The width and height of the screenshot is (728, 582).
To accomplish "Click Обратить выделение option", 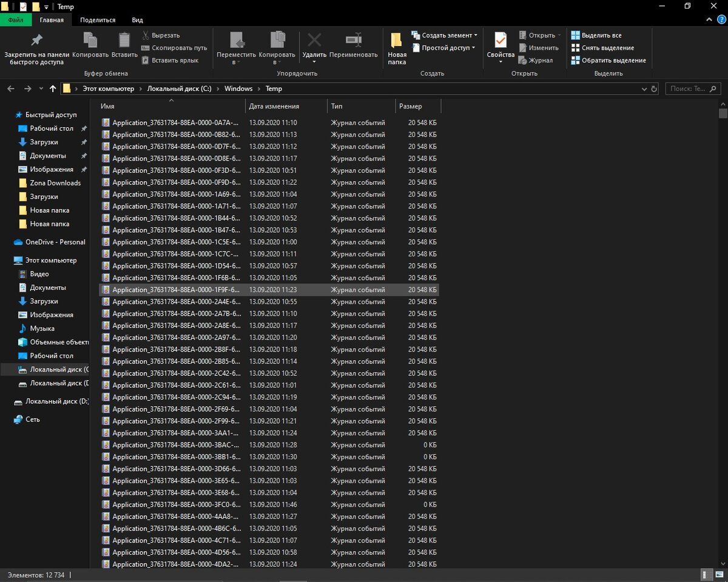I will point(608,61).
